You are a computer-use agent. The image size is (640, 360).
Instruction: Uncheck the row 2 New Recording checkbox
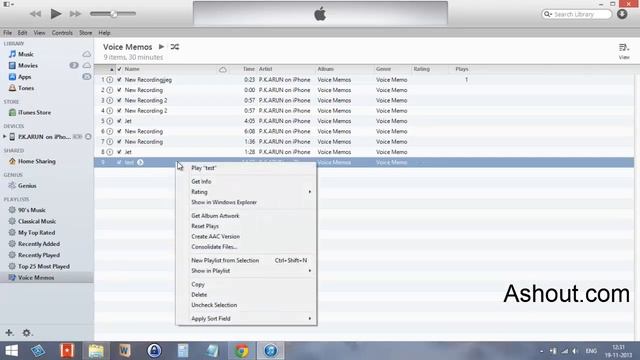click(119, 90)
